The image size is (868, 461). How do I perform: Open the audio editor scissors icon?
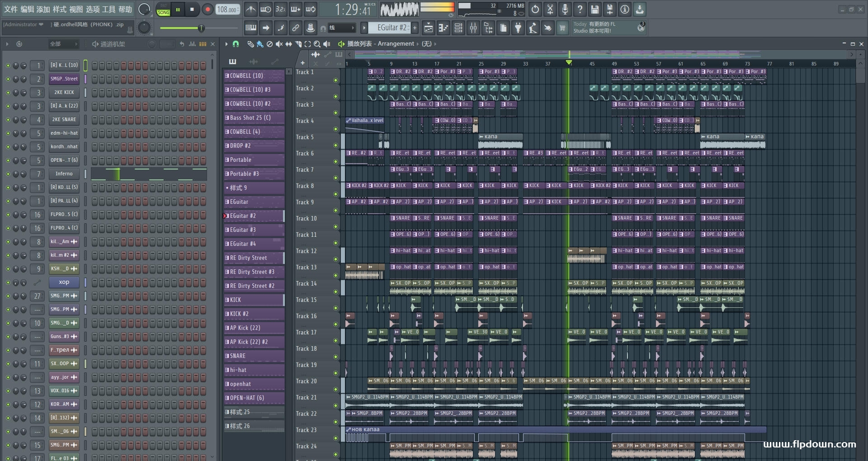pos(550,9)
